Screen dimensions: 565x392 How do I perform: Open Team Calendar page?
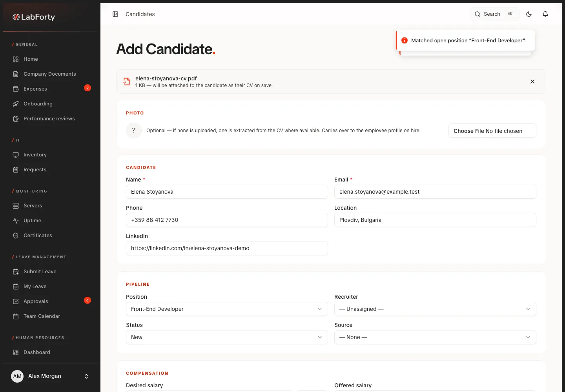pyautogui.click(x=50, y=316)
